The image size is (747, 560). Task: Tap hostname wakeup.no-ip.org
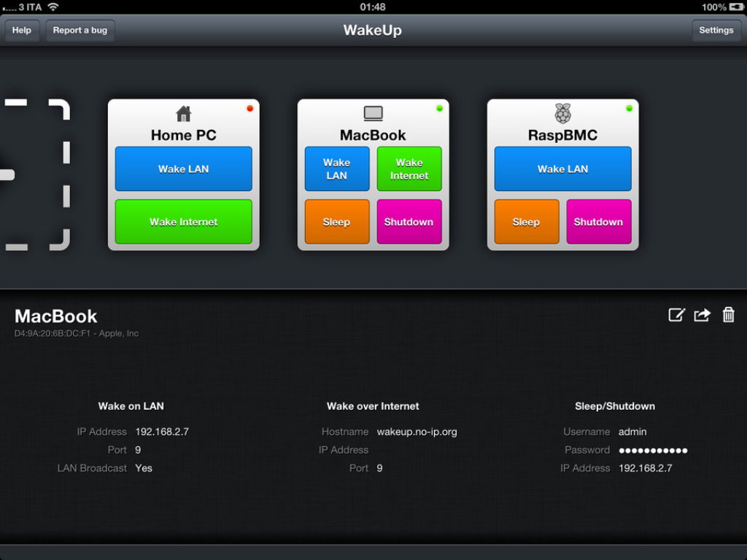click(417, 432)
